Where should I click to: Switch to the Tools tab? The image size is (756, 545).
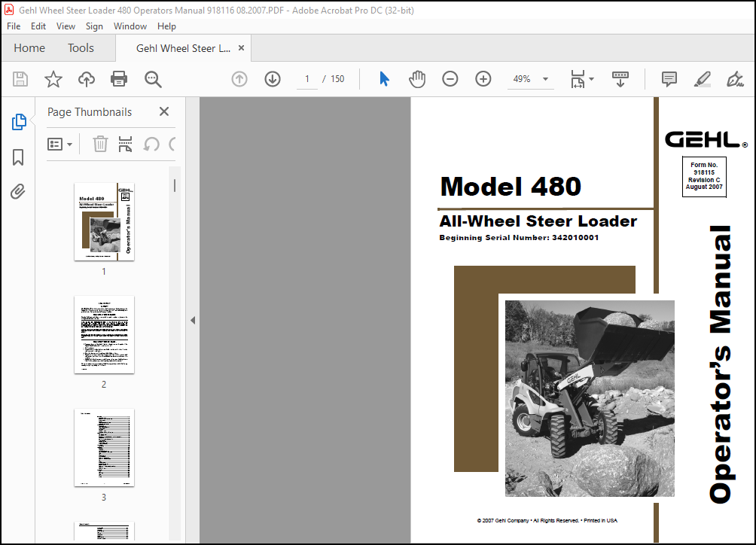click(81, 47)
